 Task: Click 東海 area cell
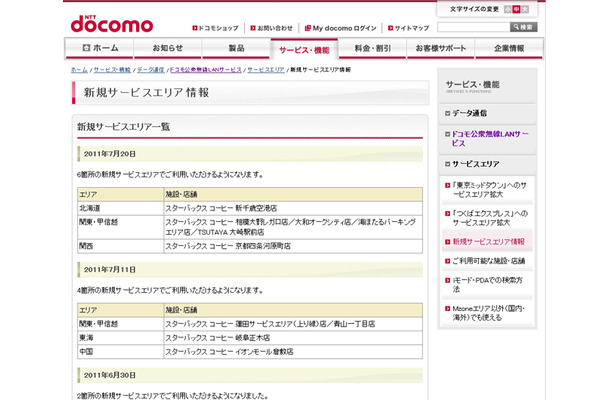121,338
